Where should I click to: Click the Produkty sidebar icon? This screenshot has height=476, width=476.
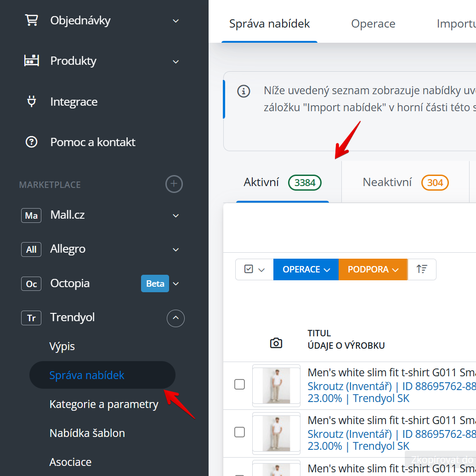pos(32,60)
